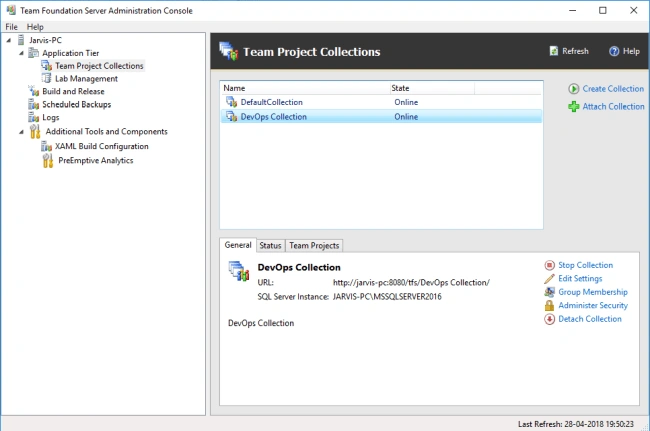Click the DevOps Collection name in list
The image size is (650, 431).
pos(274,116)
